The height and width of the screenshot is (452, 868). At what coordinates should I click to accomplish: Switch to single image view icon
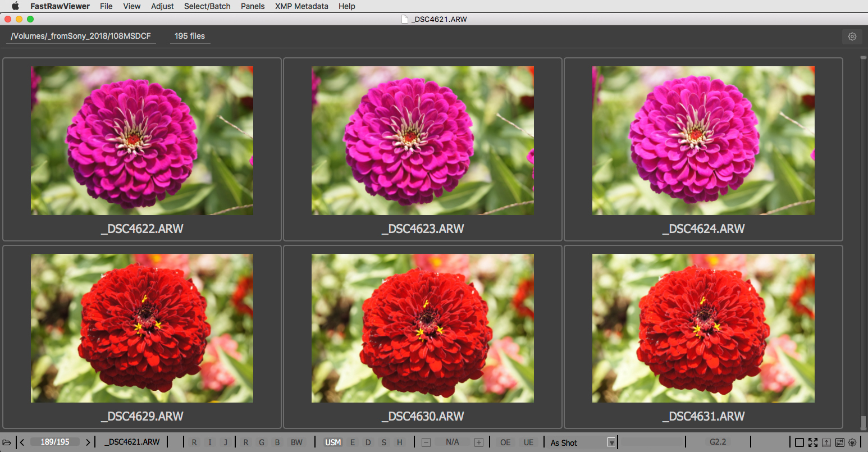click(x=800, y=442)
